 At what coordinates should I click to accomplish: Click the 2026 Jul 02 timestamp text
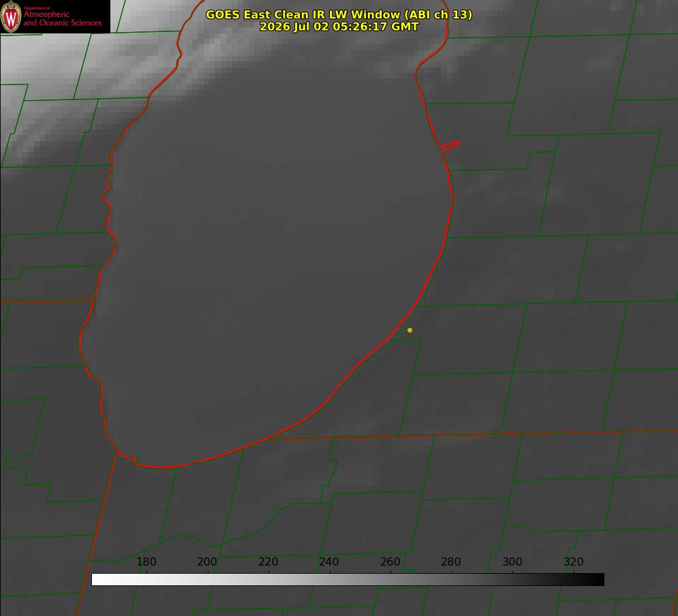pos(339,27)
